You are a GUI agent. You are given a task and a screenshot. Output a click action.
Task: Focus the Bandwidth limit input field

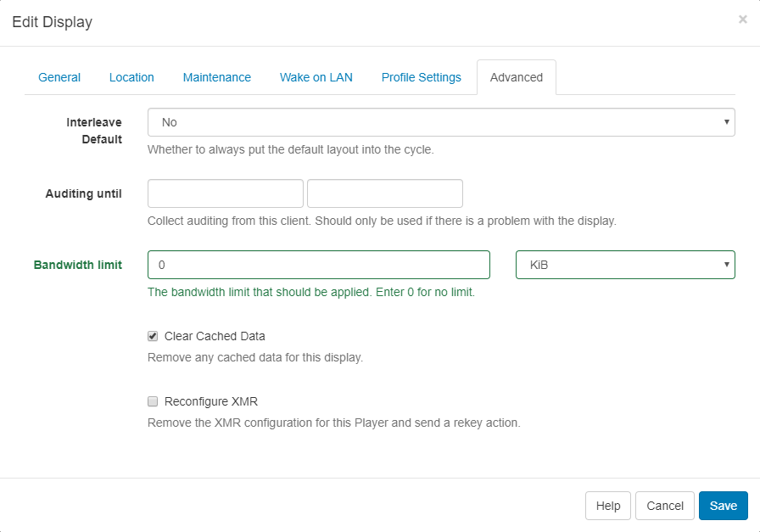pyautogui.click(x=319, y=265)
